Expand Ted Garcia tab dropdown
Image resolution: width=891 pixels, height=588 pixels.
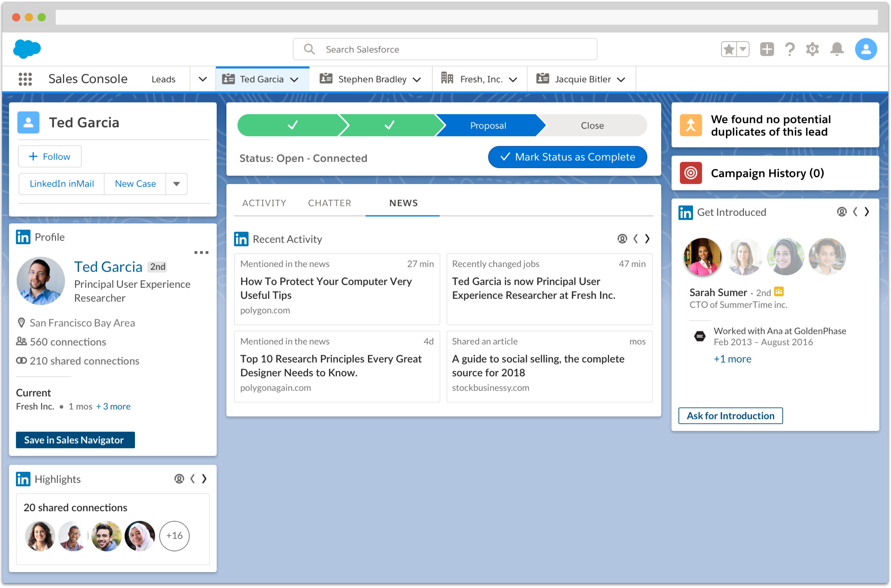click(x=295, y=79)
